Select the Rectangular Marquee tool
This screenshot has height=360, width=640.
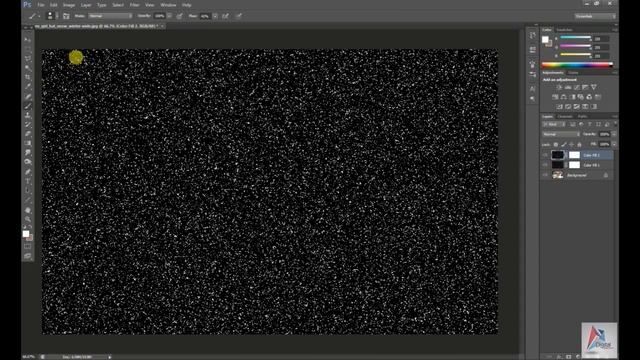point(28,49)
